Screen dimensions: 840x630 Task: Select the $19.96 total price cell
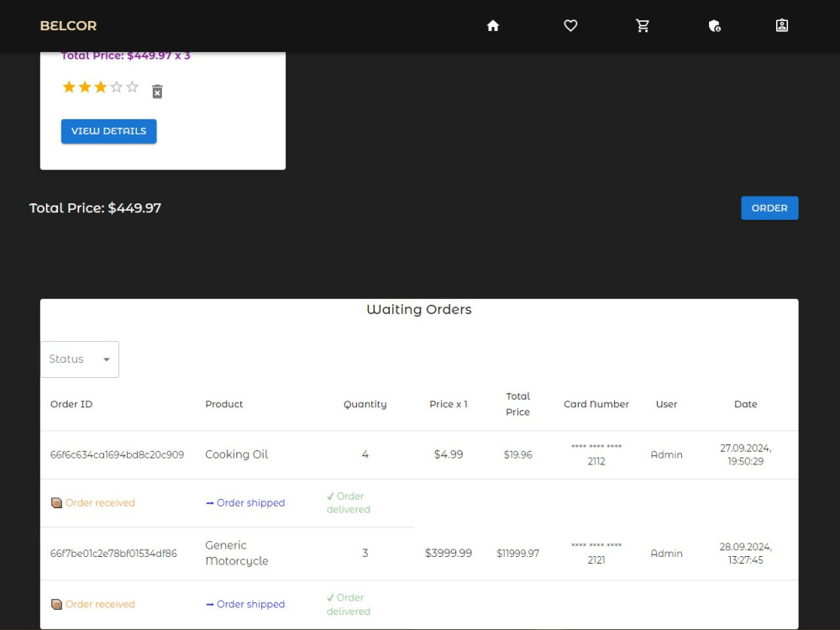(517, 454)
